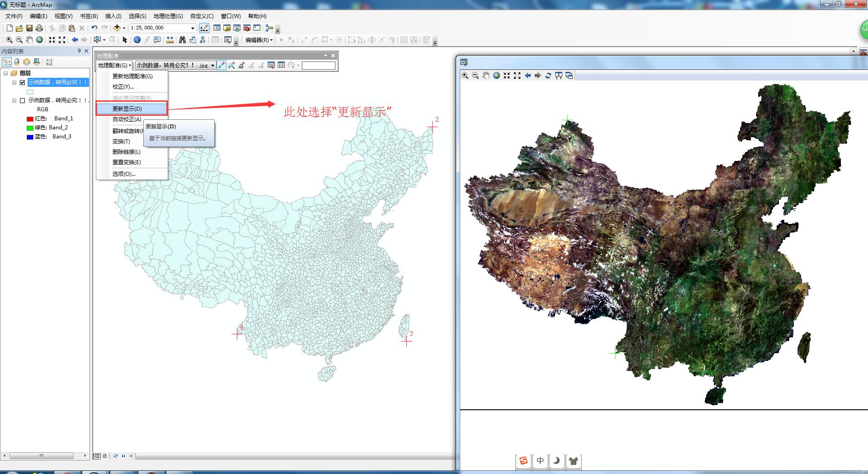Click the red Band_1 color swatch
Screen dimensions: 868x474
pyautogui.click(x=30, y=119)
